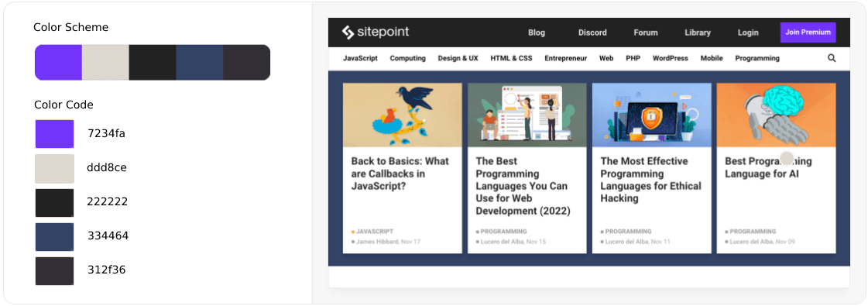Click the Color Scheme heading
Screen dimensions: 868x306
(x=71, y=27)
